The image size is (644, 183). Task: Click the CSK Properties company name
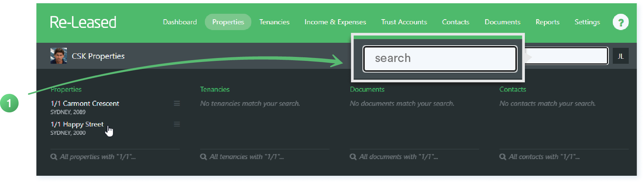click(x=98, y=56)
